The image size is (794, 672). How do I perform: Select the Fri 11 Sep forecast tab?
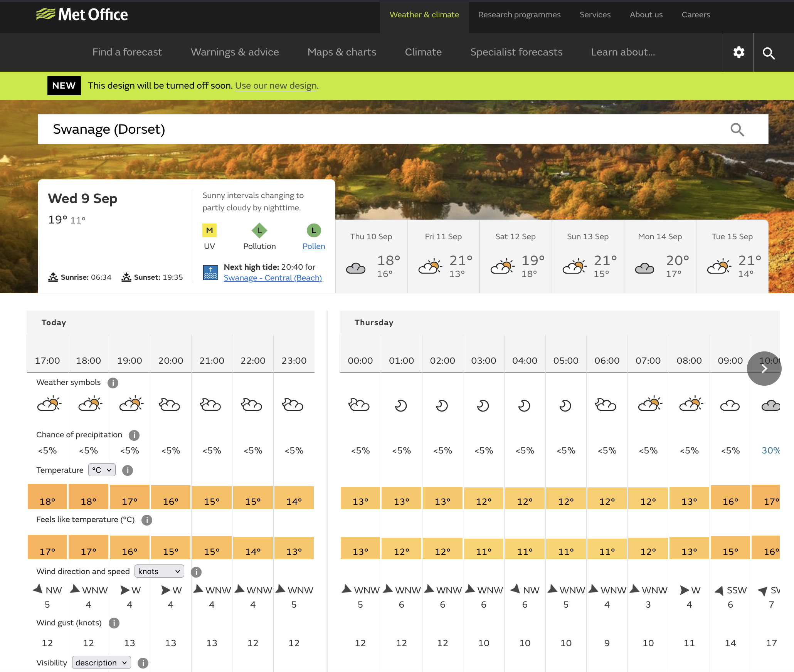[x=443, y=256]
